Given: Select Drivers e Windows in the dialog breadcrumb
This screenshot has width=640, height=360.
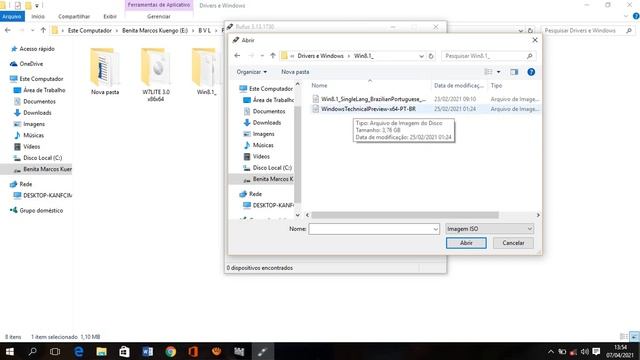Looking at the screenshot, I should 320,56.
